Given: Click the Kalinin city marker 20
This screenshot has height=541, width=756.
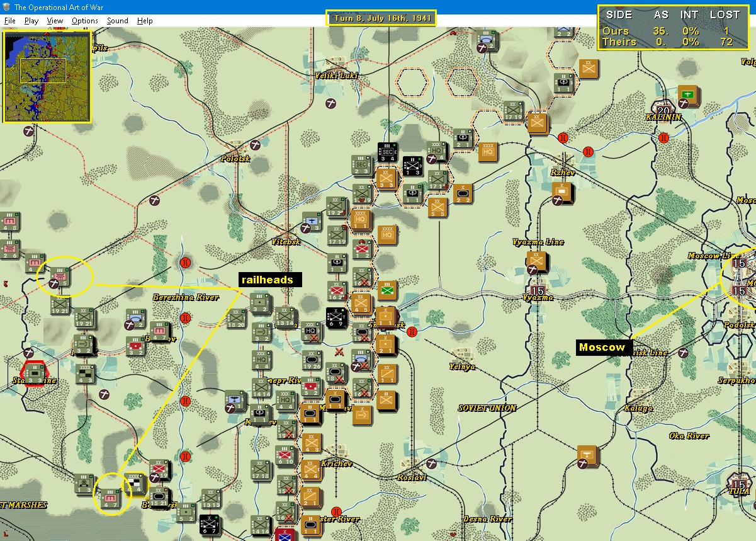Looking at the screenshot, I should pos(663,111).
